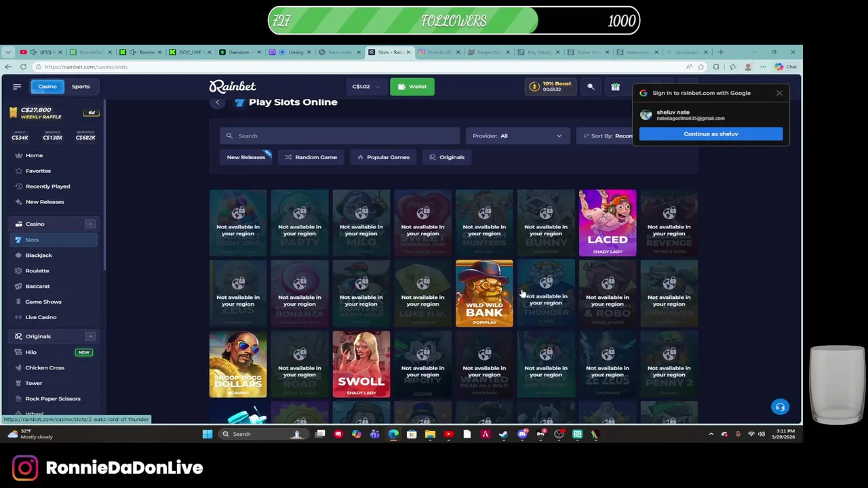The image size is (868, 488).
Task: Collapse the Casino sidebar section
Action: (x=90, y=224)
